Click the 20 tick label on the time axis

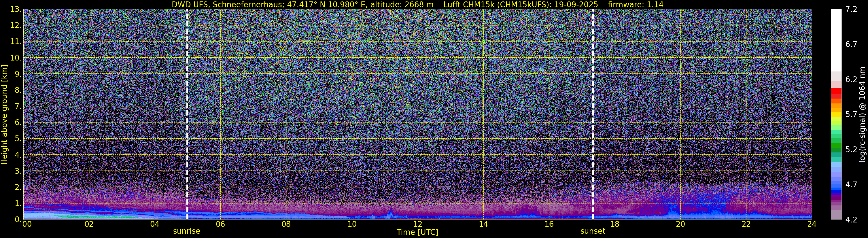pos(680,224)
